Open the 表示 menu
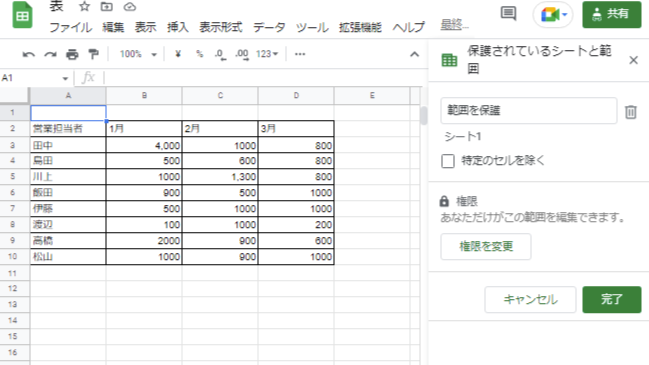649x365 pixels. pyautogui.click(x=145, y=27)
